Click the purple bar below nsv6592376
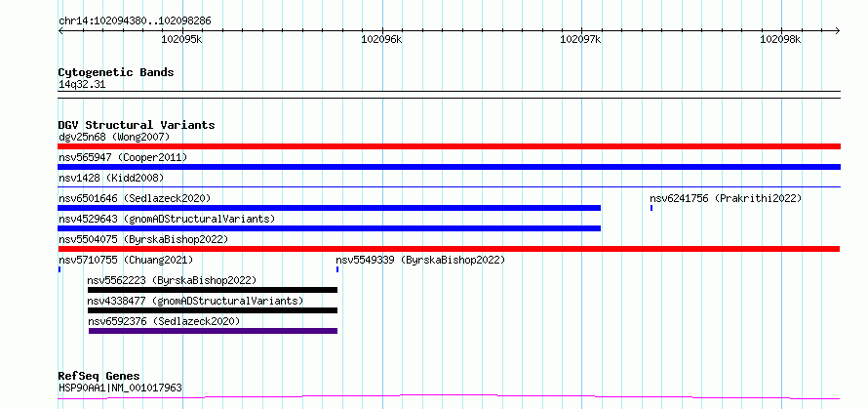Screen dimensions: 868x409 [x=213, y=331]
